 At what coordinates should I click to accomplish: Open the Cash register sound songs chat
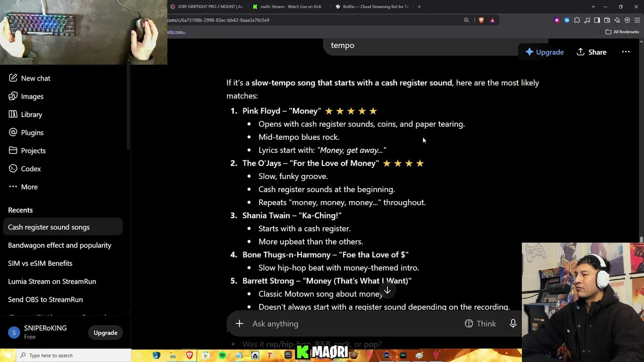[63, 227]
